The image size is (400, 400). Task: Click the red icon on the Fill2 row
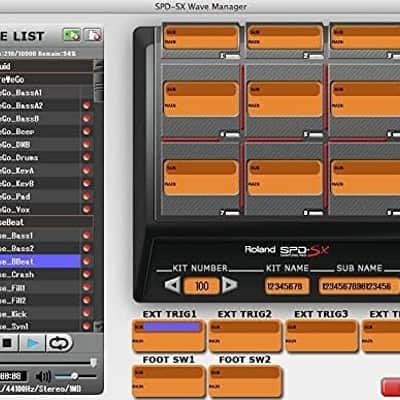(x=87, y=300)
